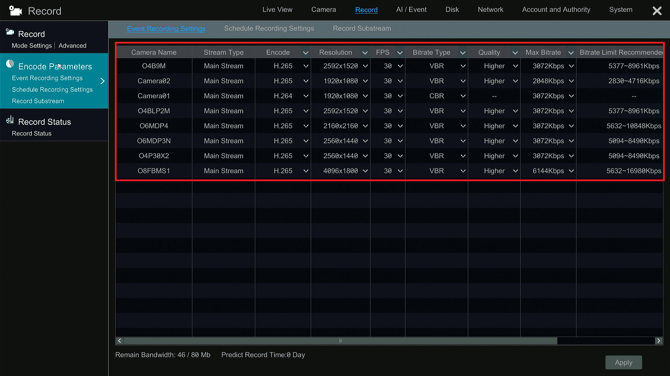Click the Encode Parameters sidebar heading
Viewport: 670px width, 376px height.
tap(55, 67)
